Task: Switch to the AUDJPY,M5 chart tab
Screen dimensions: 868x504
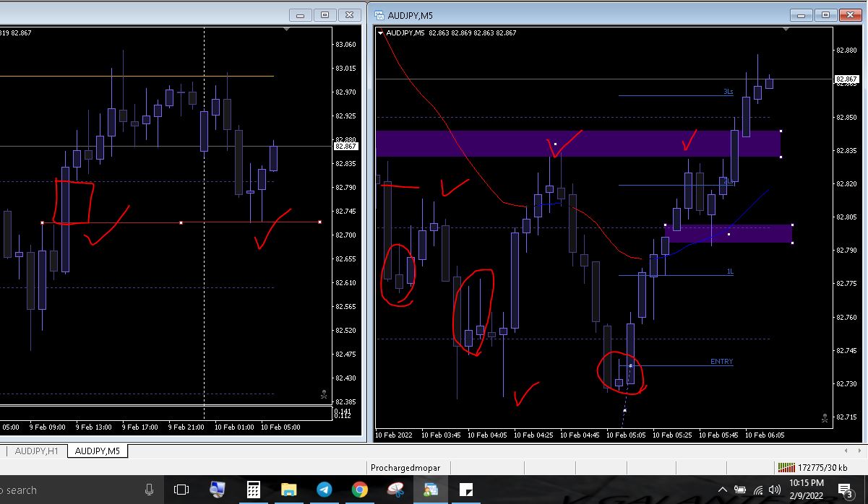Action: pos(98,451)
